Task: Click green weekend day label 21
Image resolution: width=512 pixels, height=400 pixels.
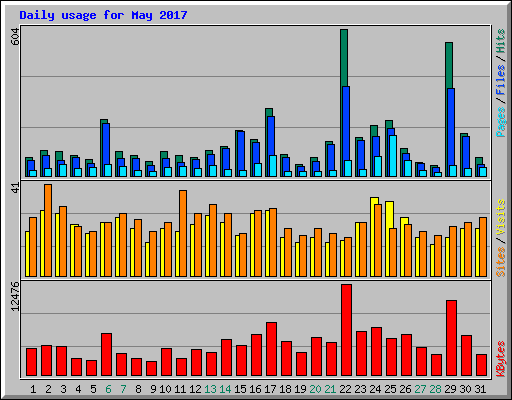Action: point(330,389)
